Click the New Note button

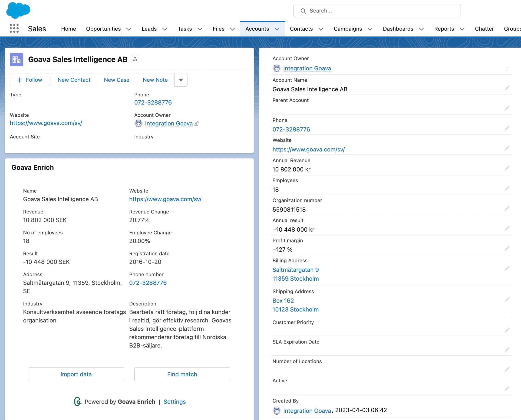(x=155, y=80)
